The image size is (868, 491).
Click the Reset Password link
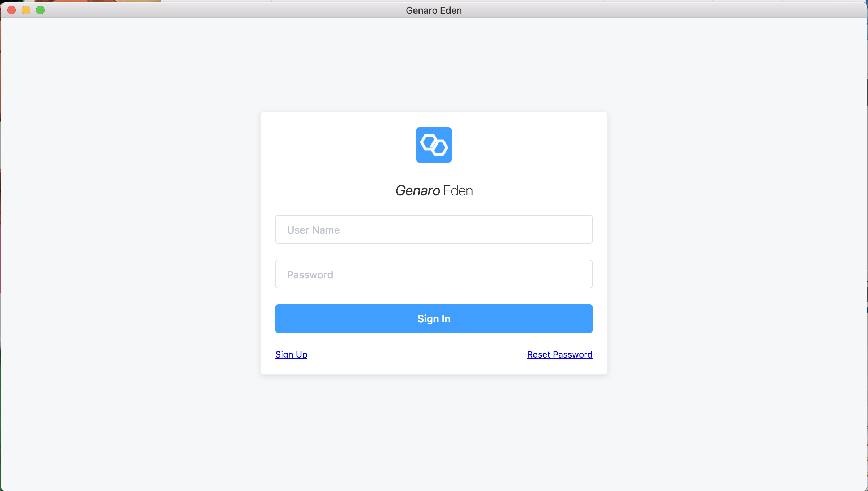pos(560,354)
